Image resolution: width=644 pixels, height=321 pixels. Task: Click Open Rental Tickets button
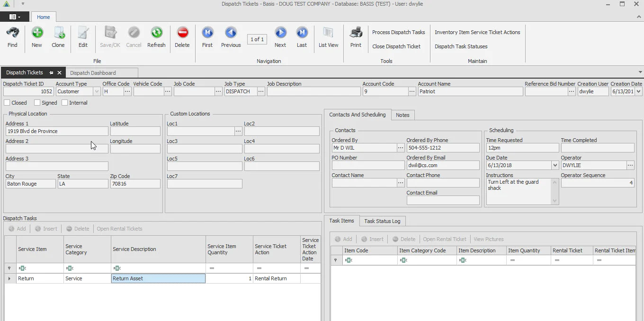pyautogui.click(x=119, y=229)
